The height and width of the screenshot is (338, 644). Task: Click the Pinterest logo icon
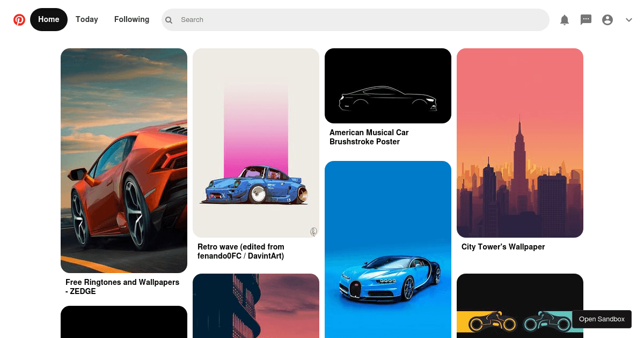[19, 19]
